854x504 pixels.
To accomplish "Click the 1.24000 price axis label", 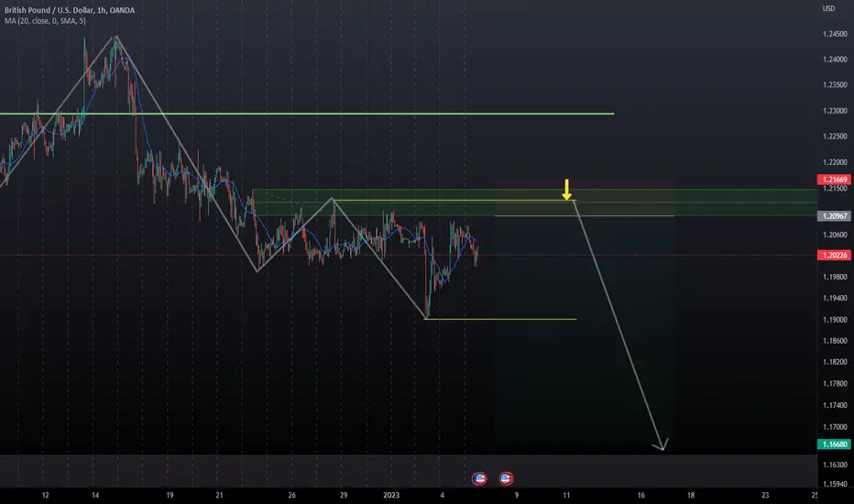I will [835, 60].
